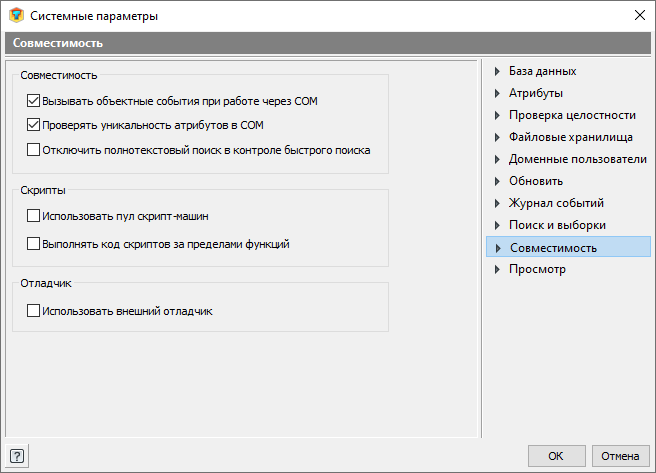The width and height of the screenshot is (656, 473).
Task: Disable Вызывать объектные события при работе через COM
Action: 33,101
